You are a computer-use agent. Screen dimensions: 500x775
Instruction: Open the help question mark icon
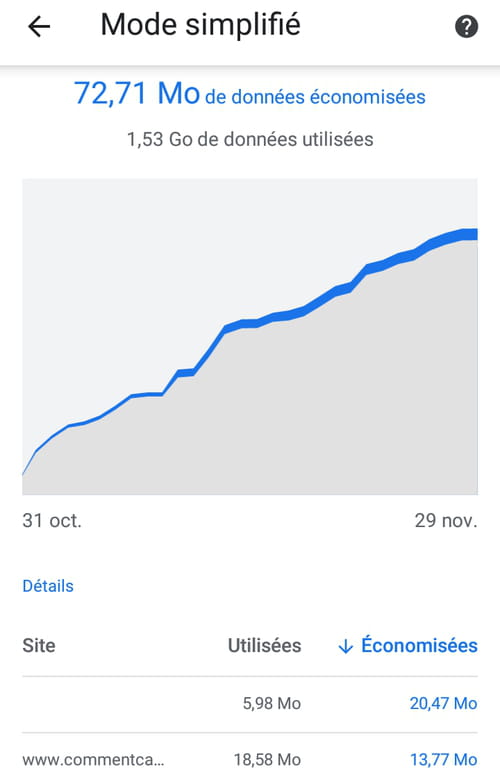pyautogui.click(x=466, y=26)
